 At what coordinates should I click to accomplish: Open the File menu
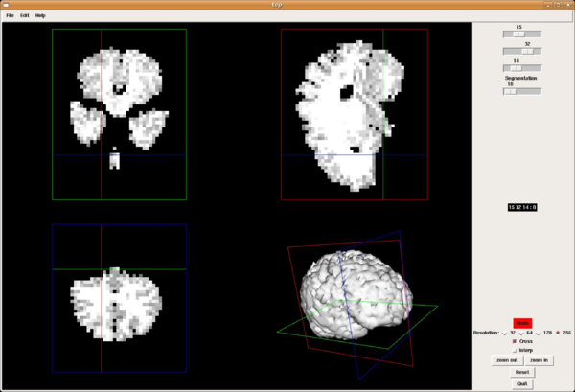10,16
